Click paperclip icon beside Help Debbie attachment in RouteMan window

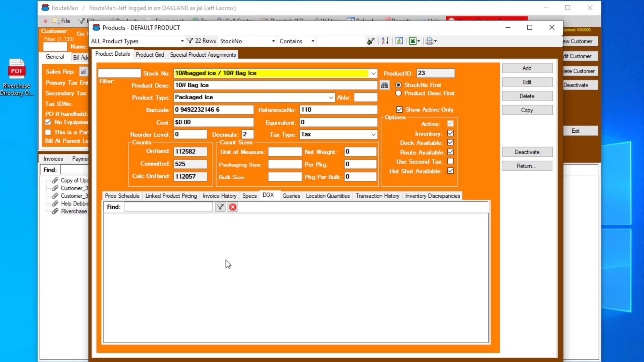(x=55, y=203)
